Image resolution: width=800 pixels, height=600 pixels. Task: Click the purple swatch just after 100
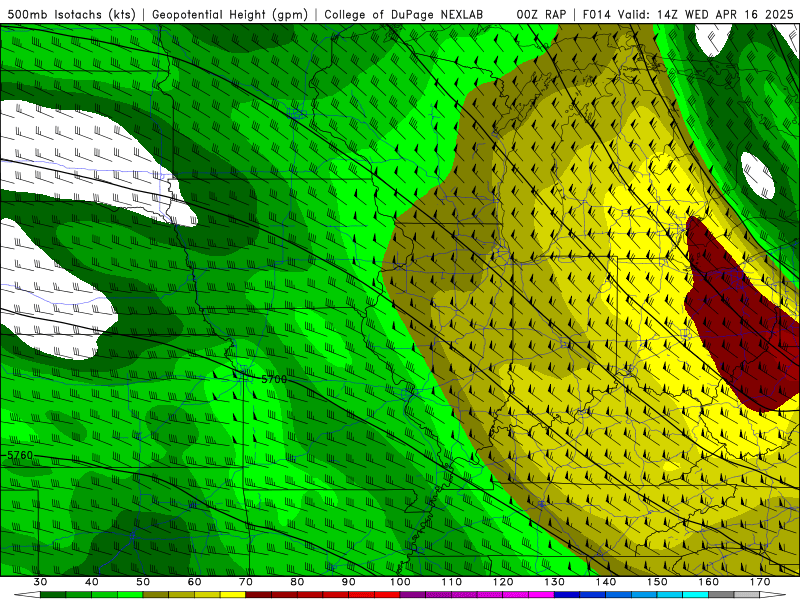413,595
